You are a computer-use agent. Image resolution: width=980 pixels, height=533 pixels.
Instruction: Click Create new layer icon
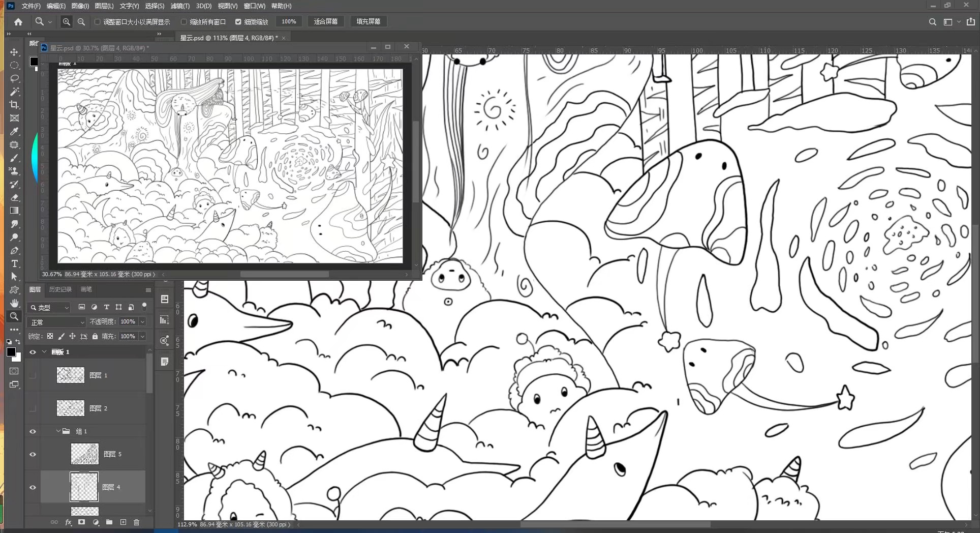(123, 522)
